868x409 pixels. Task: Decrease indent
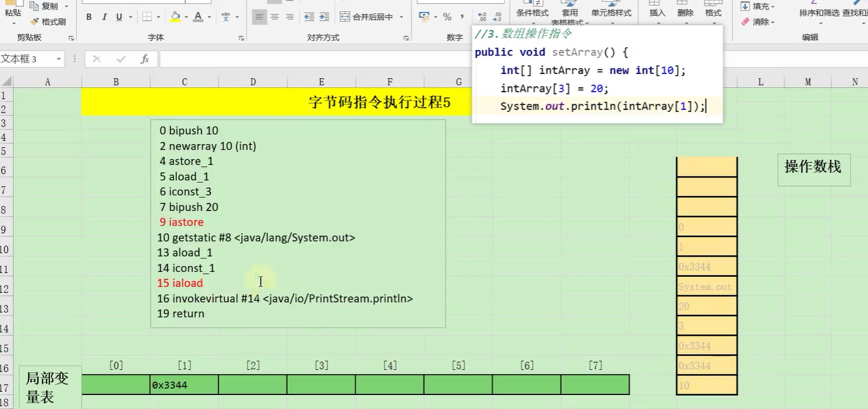pyautogui.click(x=309, y=17)
